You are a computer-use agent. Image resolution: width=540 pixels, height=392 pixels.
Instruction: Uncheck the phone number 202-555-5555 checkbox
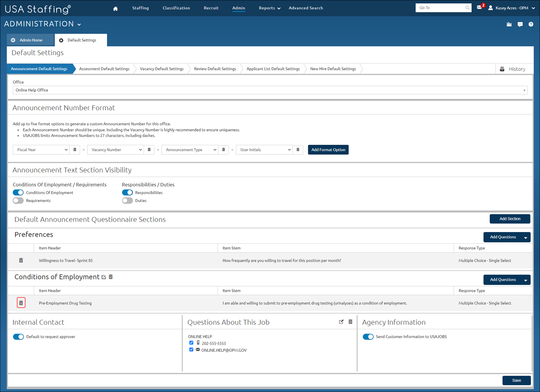191,343
